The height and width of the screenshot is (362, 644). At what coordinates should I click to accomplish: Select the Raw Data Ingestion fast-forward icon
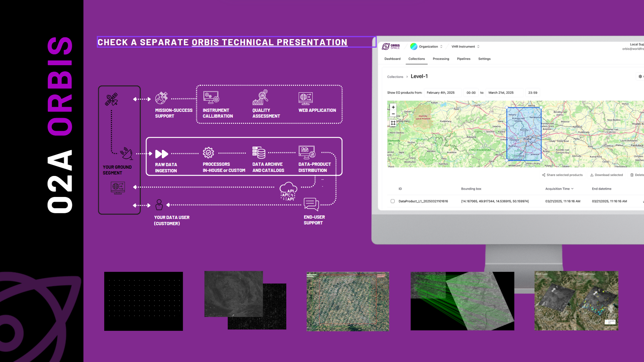161,154
